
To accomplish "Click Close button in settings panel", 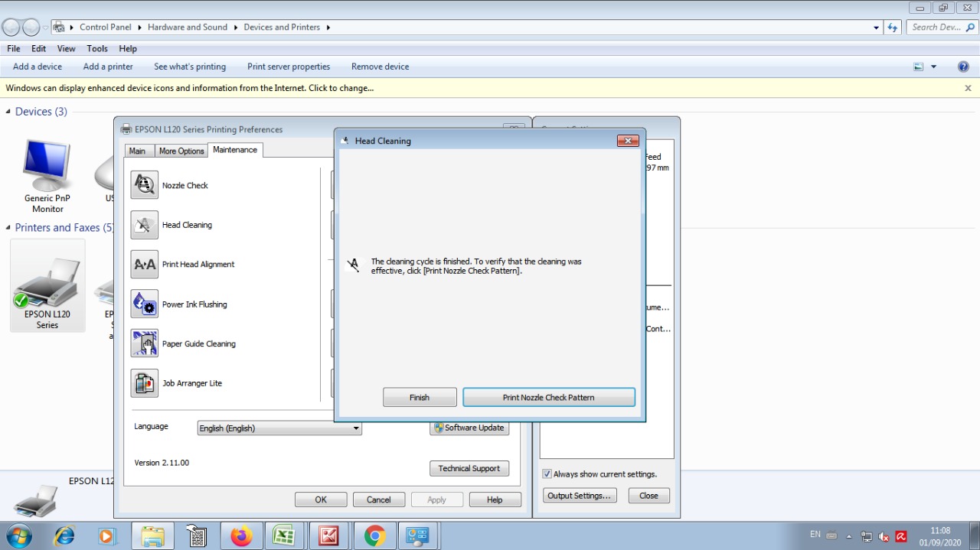I will (x=649, y=496).
